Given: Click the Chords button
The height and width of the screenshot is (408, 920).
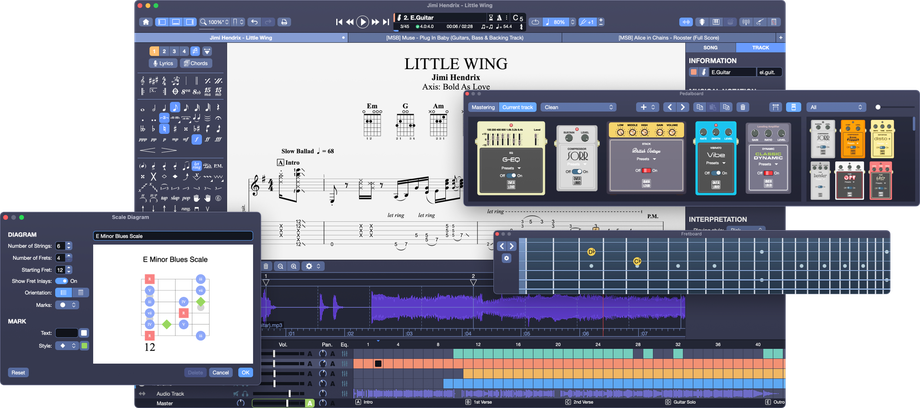Looking at the screenshot, I should (196, 63).
